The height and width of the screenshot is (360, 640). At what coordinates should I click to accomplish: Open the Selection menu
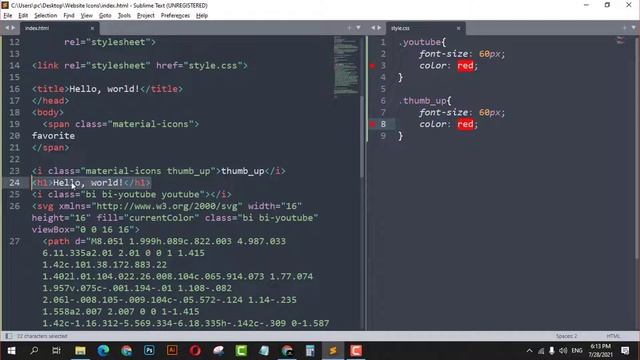click(x=45, y=16)
